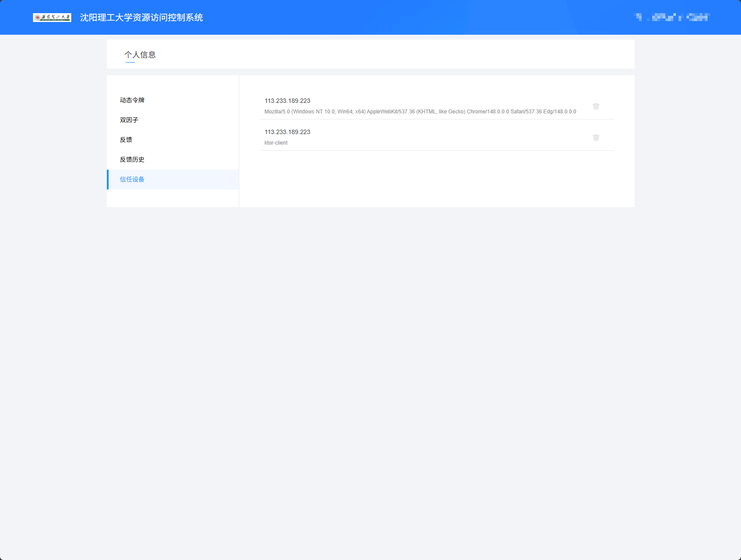Screen dimensions: 741x560
Task: Delete the trusted device with Mozilla user agent
Action: coord(596,106)
